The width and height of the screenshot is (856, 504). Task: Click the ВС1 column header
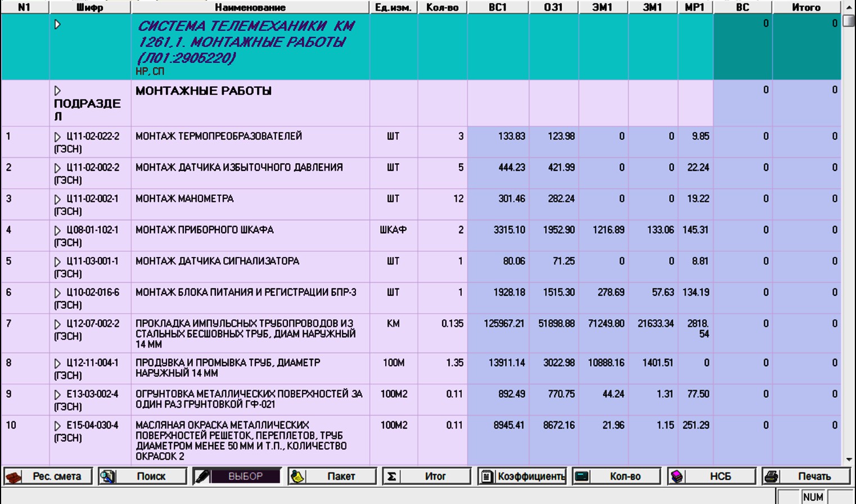[498, 7]
